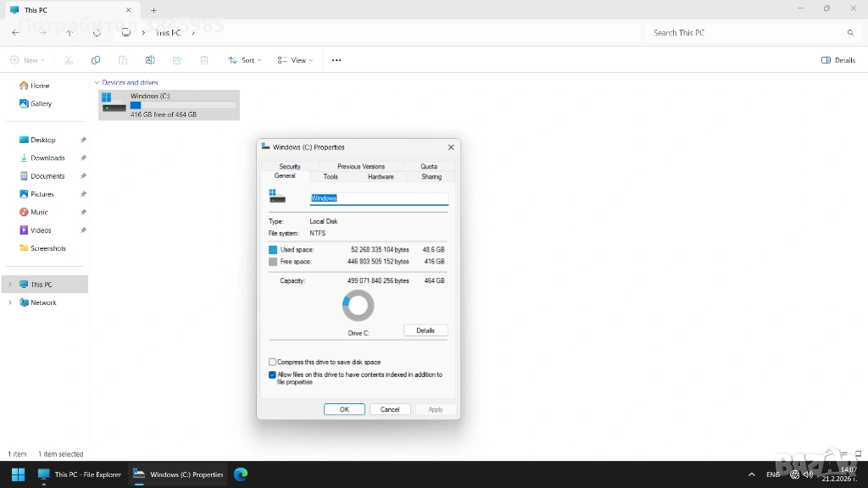868x488 pixels.
Task: Click the drive name text field
Action: click(x=379, y=198)
